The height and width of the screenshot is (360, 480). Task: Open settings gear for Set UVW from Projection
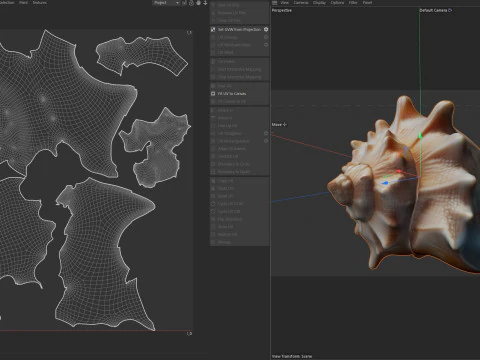tap(266, 29)
